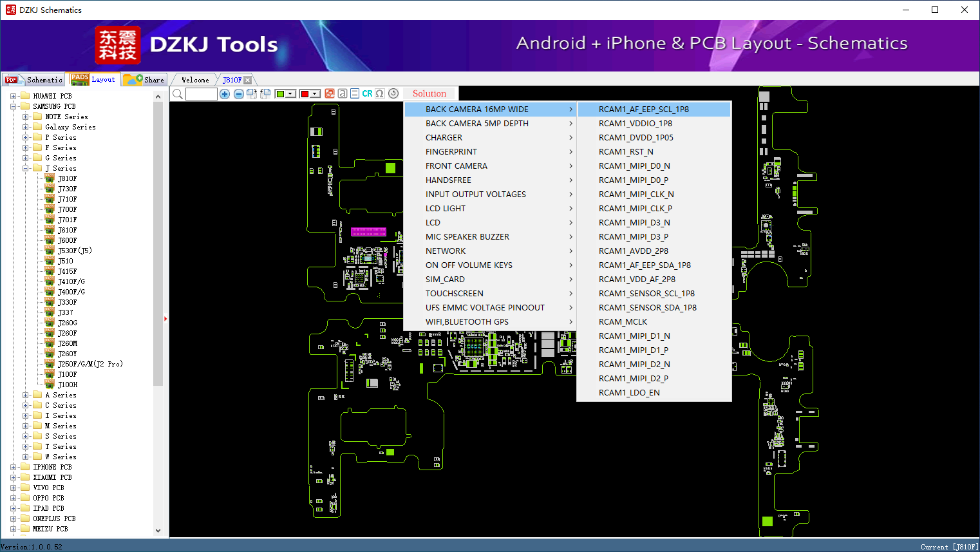Screen dimensions: 980x552
Task: Open the Welcome document tab
Action: pyautogui.click(x=195, y=80)
